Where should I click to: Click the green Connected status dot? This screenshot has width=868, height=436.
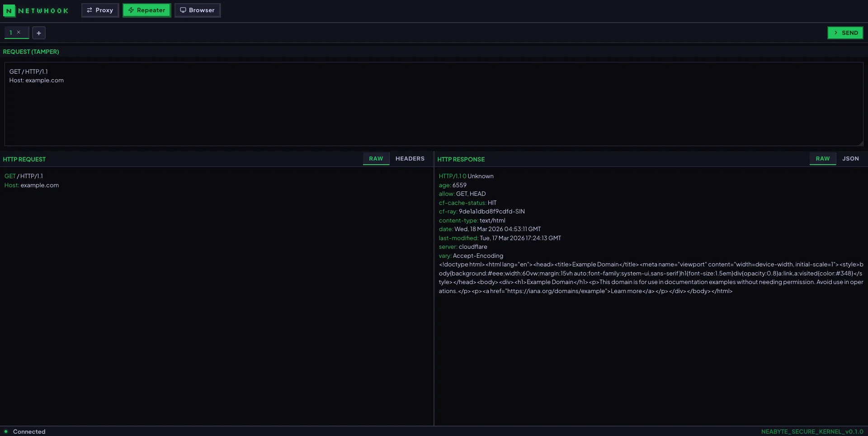point(6,431)
